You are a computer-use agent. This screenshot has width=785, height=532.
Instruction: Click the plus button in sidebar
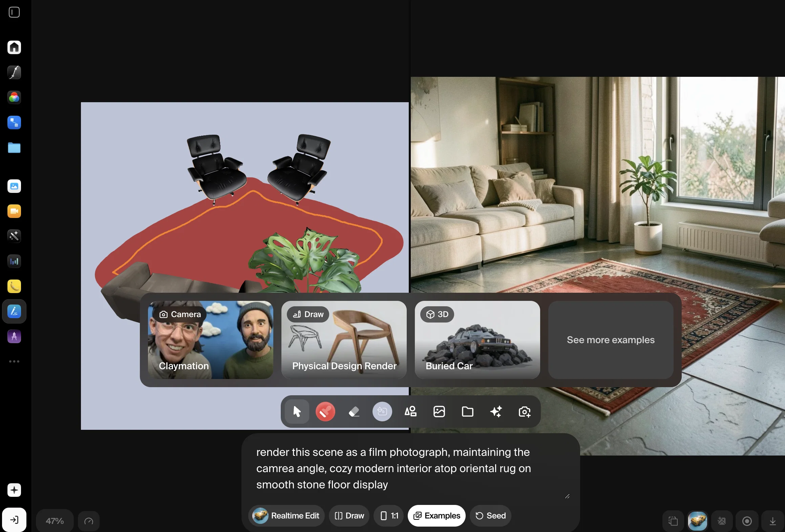click(x=14, y=490)
